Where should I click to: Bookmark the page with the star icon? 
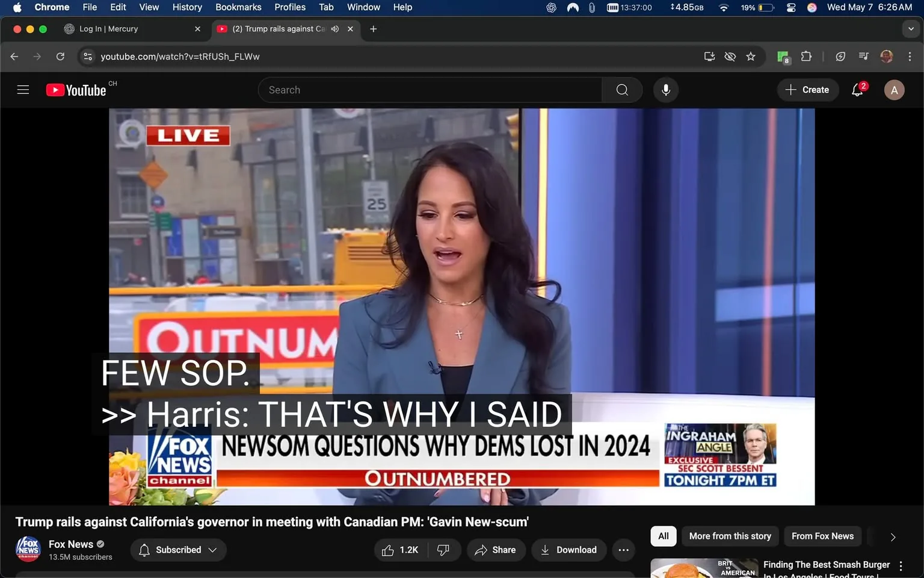click(x=750, y=56)
